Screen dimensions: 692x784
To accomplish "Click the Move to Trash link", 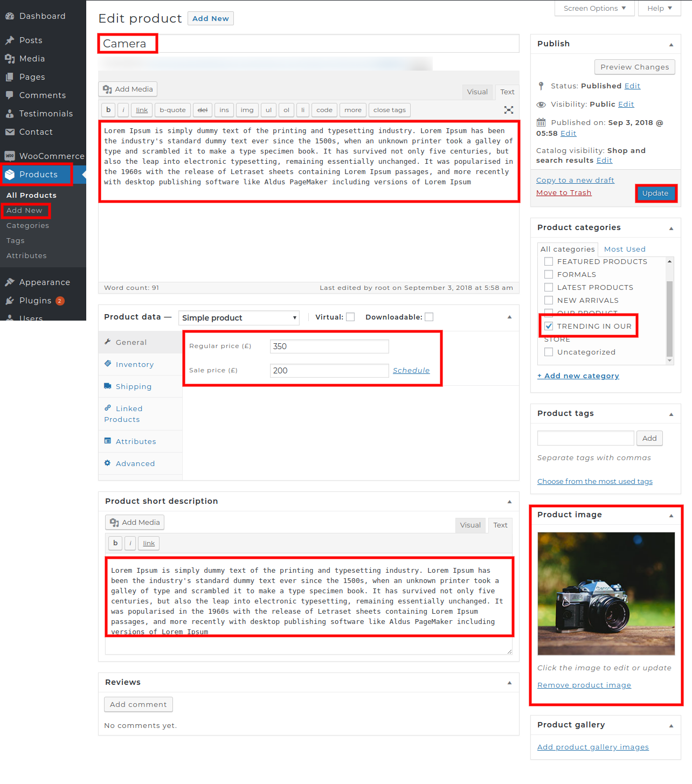I will click(x=564, y=193).
